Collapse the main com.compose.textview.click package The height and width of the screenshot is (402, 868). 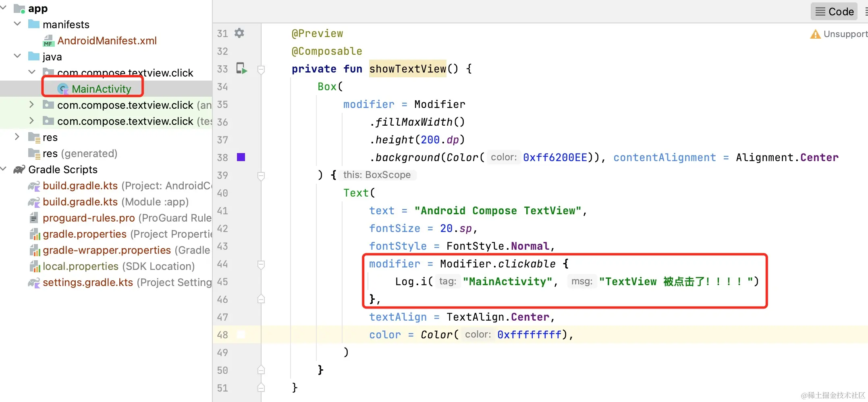tap(32, 72)
